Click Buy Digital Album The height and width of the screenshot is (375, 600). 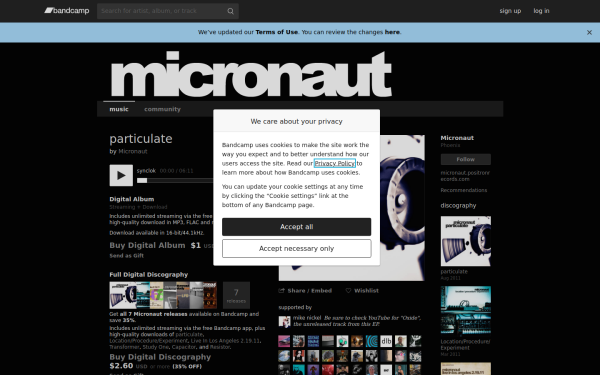coord(147,245)
